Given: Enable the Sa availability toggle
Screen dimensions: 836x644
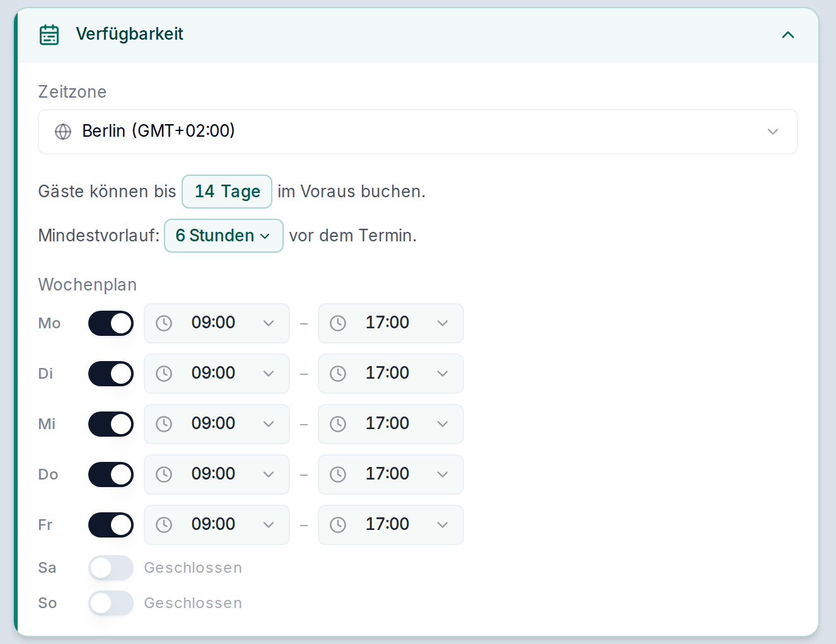Looking at the screenshot, I should pos(111,568).
